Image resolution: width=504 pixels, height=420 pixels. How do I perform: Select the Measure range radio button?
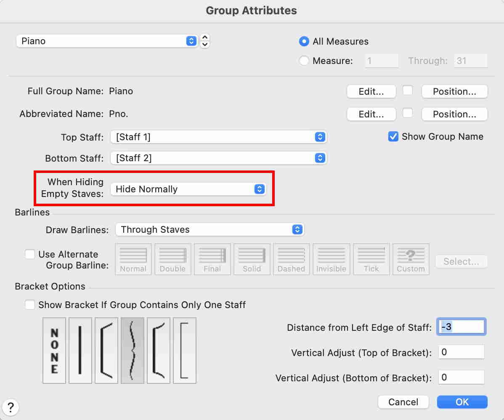pos(304,61)
